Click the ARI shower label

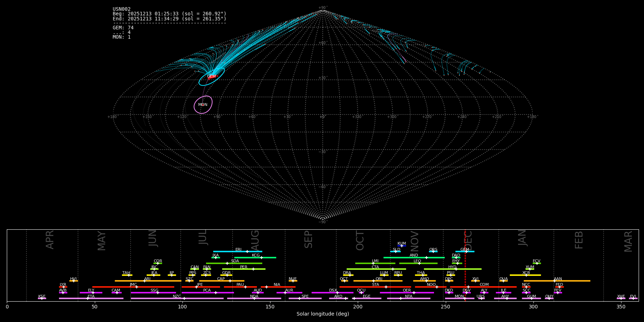coord(147,279)
